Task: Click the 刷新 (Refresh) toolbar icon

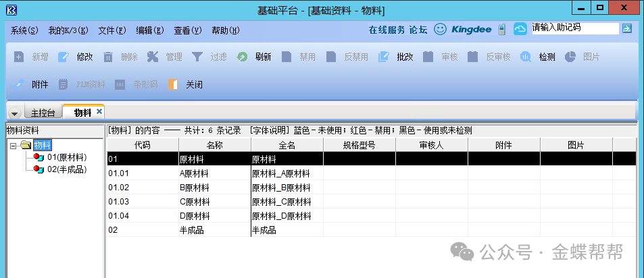Action: coord(242,57)
